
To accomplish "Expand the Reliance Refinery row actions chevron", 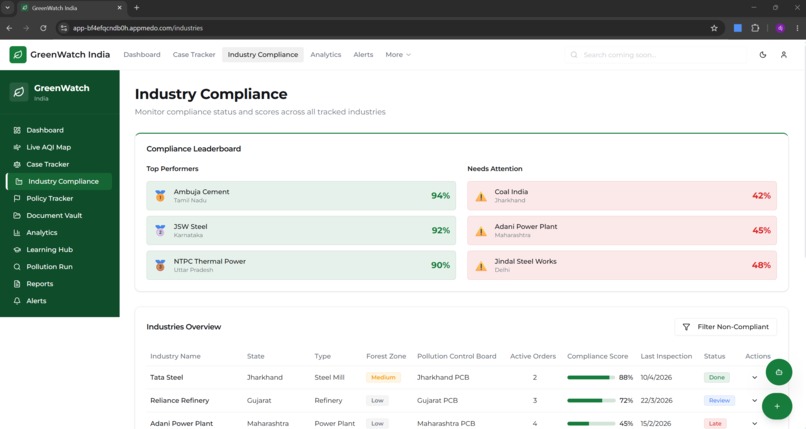I will click(x=755, y=401).
